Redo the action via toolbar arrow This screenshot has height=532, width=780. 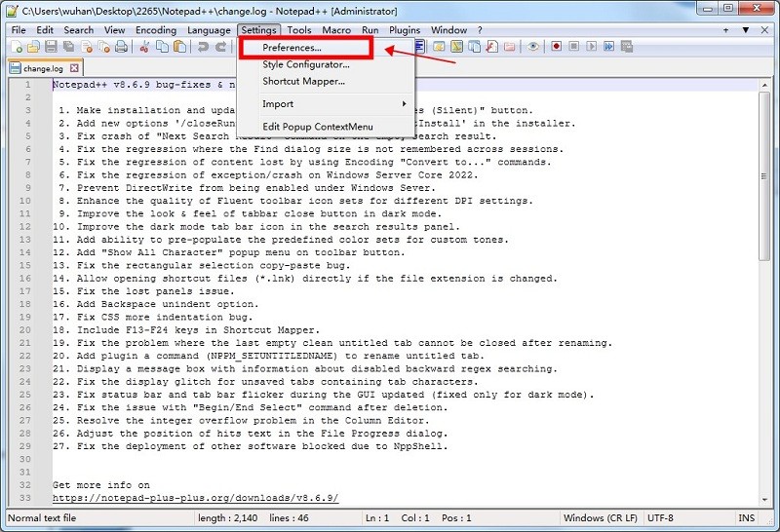coord(220,47)
